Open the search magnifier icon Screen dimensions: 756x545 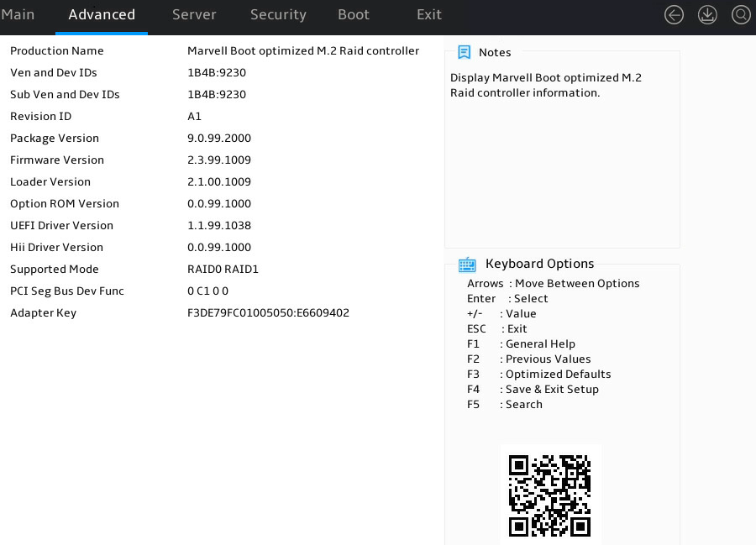click(741, 15)
